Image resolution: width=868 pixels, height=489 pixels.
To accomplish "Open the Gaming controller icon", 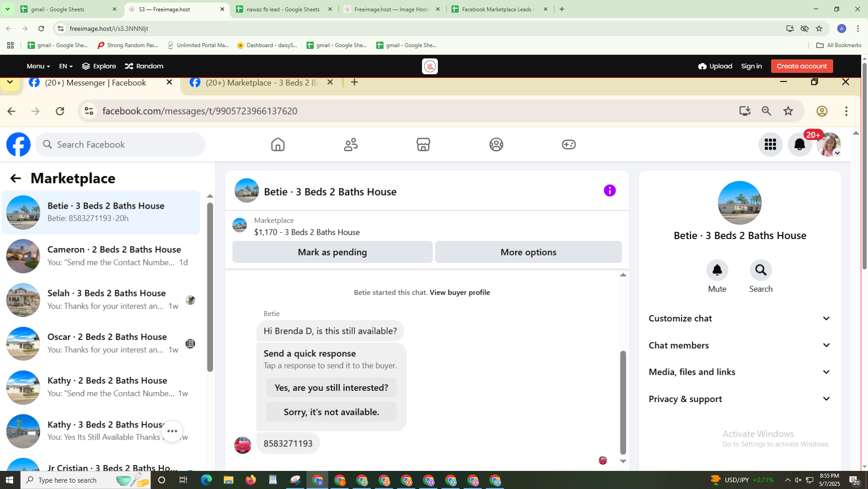I will (569, 144).
